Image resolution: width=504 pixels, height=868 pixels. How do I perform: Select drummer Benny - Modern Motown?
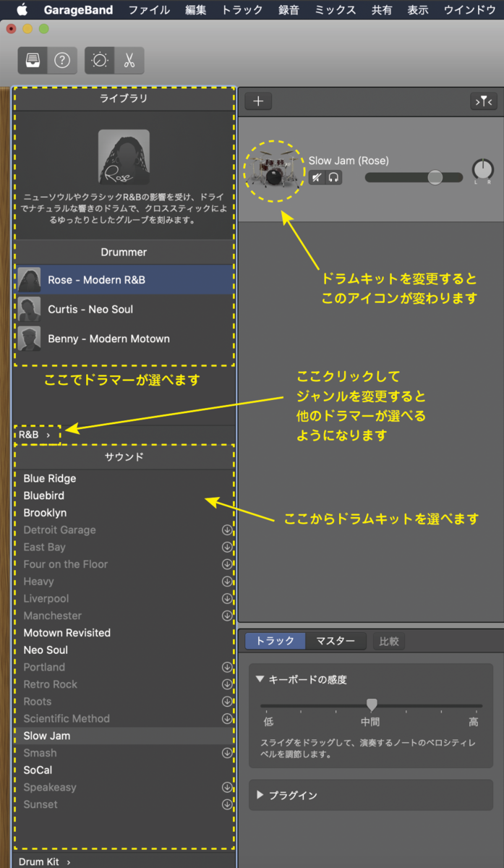point(124,339)
